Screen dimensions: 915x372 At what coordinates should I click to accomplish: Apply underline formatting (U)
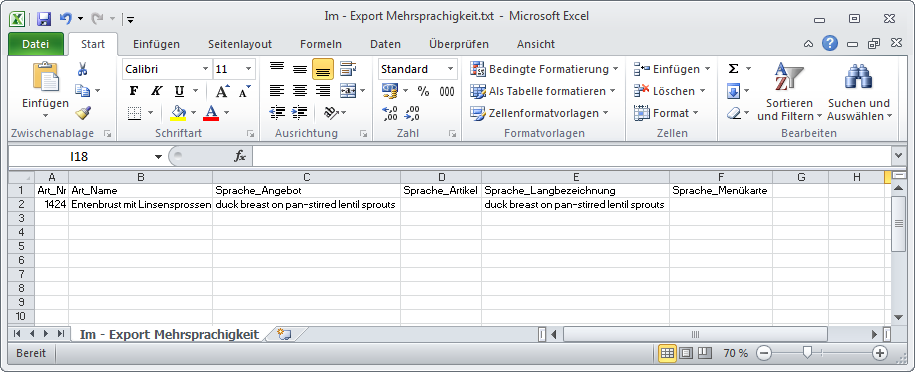click(x=179, y=91)
